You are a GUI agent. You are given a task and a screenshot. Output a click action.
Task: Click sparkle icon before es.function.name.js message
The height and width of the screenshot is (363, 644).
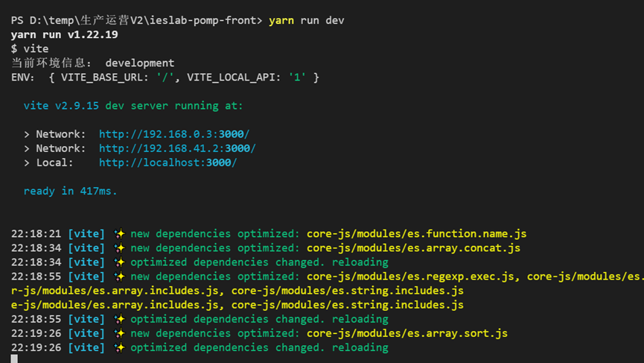[118, 234]
